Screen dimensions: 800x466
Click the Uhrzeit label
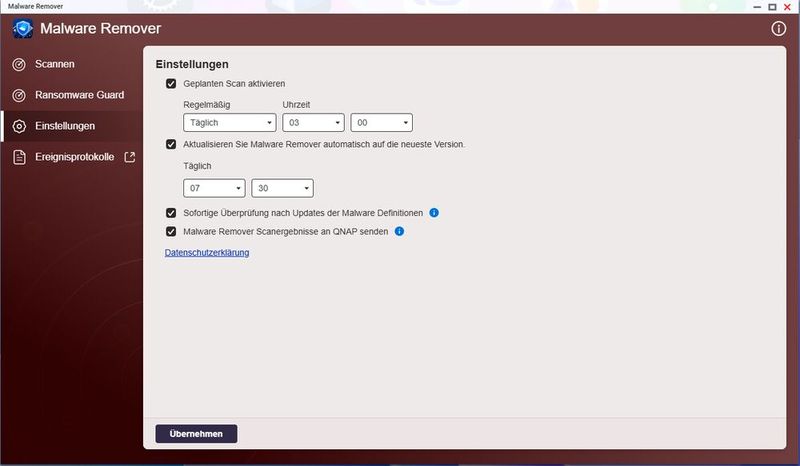(296, 105)
